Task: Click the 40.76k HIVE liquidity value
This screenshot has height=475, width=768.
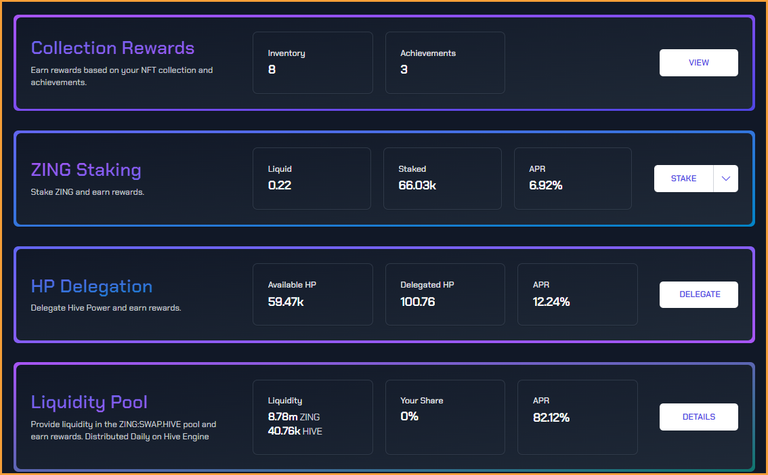Action: pyautogui.click(x=295, y=431)
